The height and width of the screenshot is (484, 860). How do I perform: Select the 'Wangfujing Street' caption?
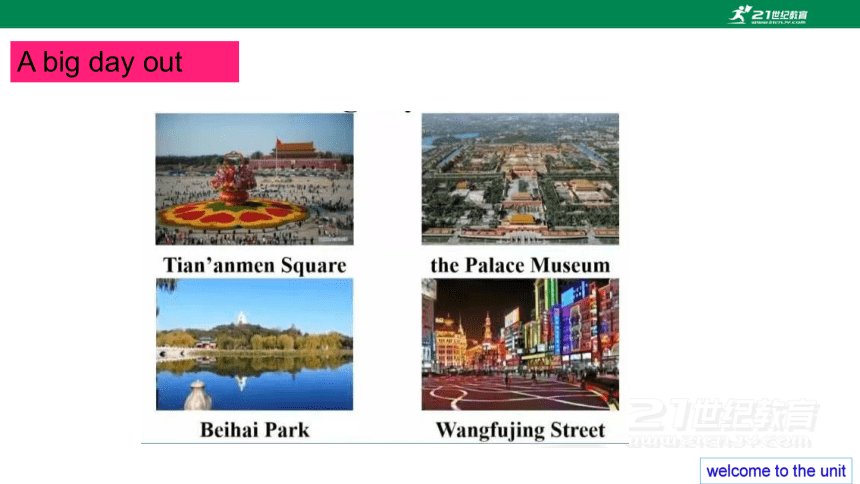click(520, 430)
